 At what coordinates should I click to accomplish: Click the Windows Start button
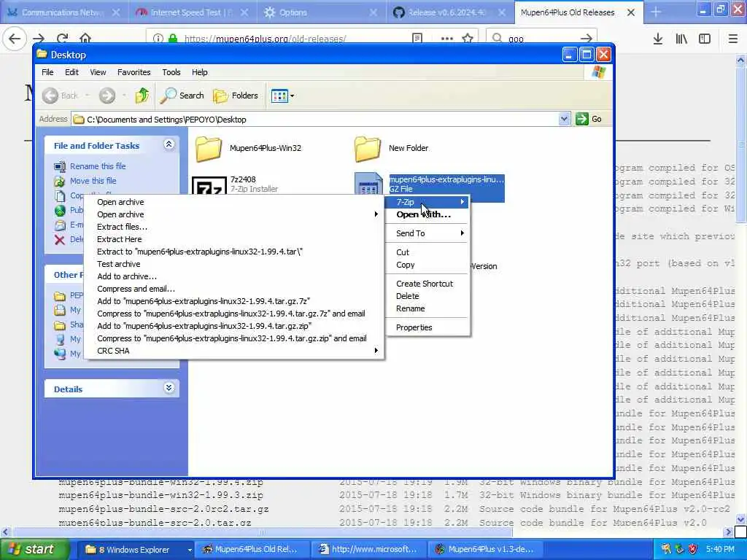point(35,549)
